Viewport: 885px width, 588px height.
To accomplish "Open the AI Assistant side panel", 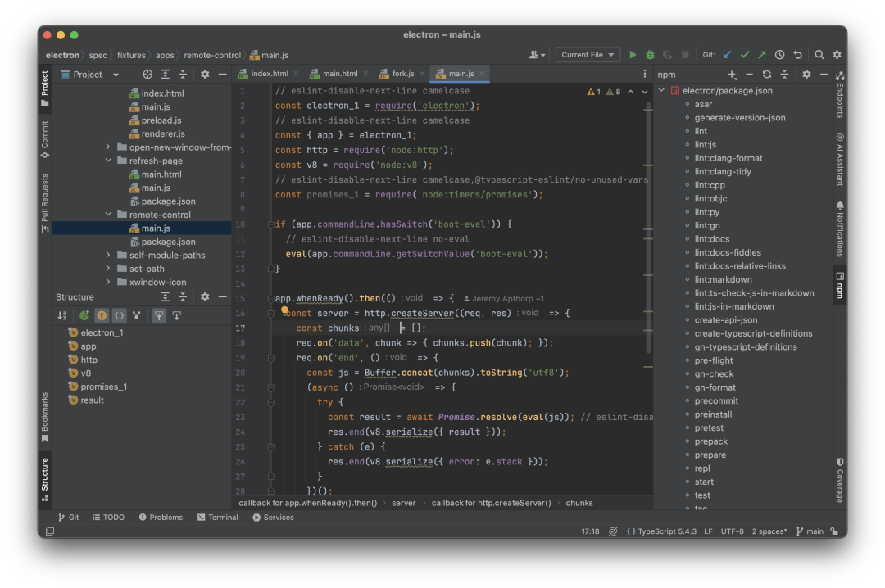I will pyautogui.click(x=840, y=160).
